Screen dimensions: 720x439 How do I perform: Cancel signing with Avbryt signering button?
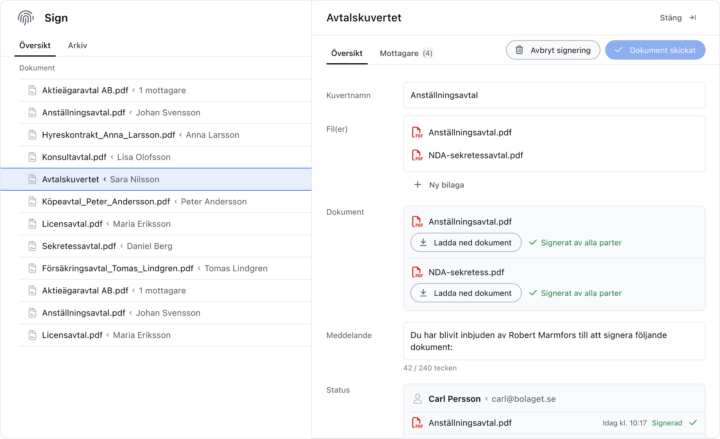click(x=553, y=50)
